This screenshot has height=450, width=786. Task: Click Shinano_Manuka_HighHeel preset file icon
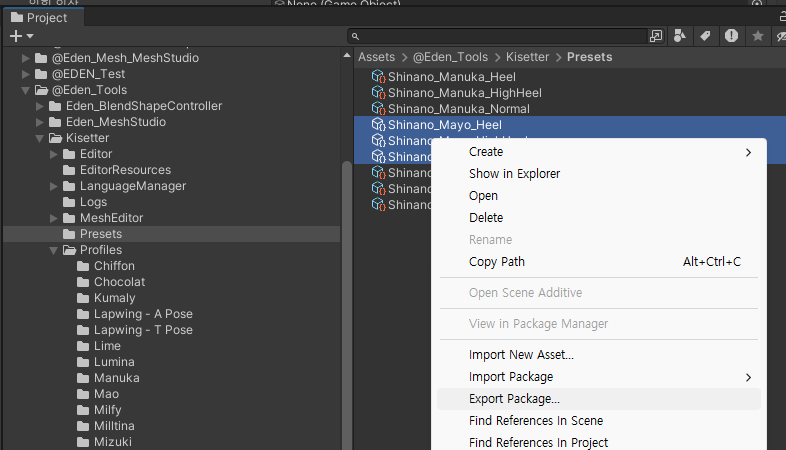tap(378, 93)
